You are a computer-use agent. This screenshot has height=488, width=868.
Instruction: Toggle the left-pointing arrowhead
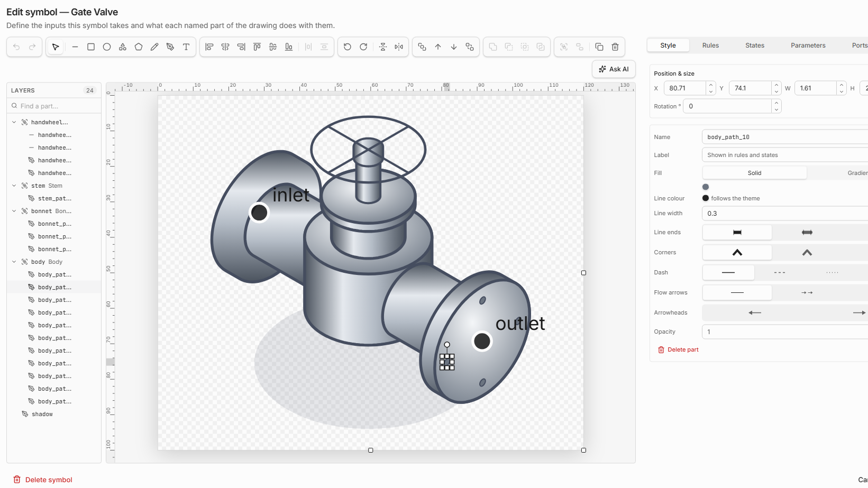(x=755, y=312)
